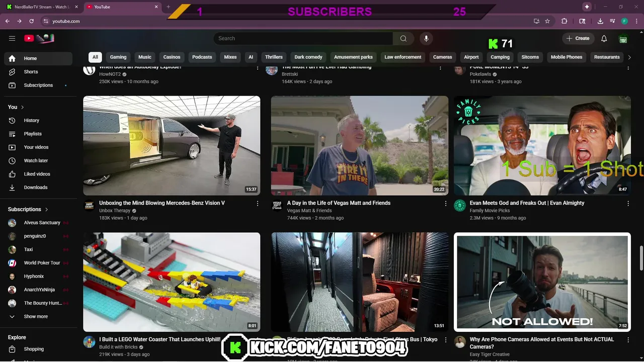Show more subscriptions
This screenshot has height=362, width=644.
38,317
